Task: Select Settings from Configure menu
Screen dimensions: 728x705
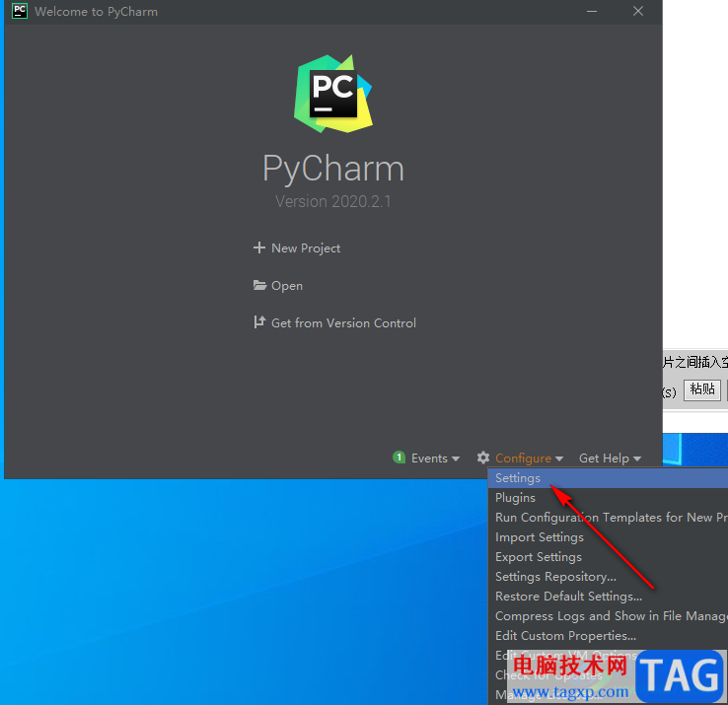Action: pos(608,478)
